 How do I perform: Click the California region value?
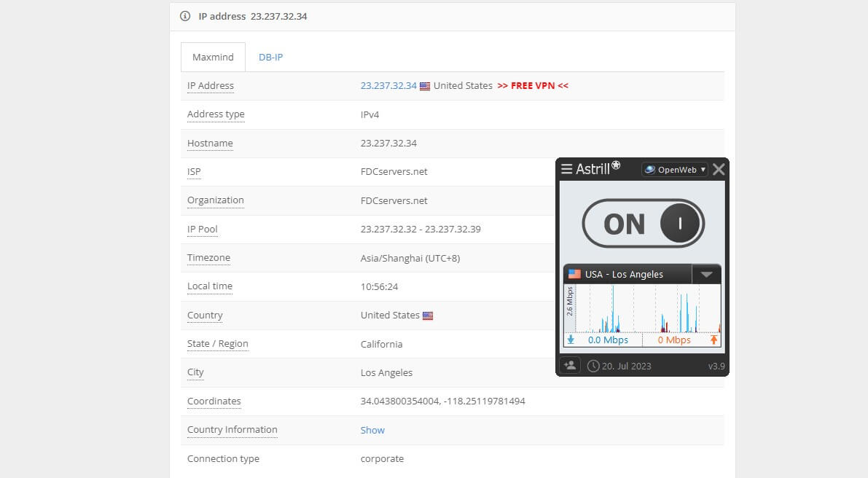tap(381, 344)
